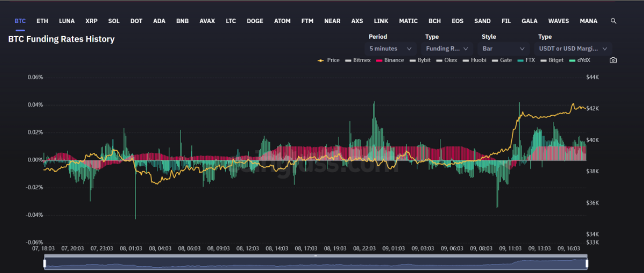Switch to the MATIC tab
The height and width of the screenshot is (273, 644).
[408, 21]
